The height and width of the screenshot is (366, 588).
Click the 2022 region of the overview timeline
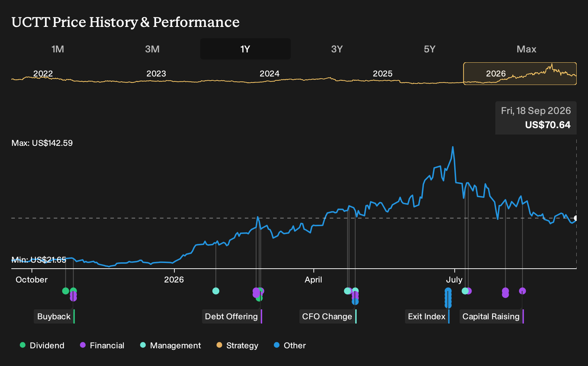(43, 74)
